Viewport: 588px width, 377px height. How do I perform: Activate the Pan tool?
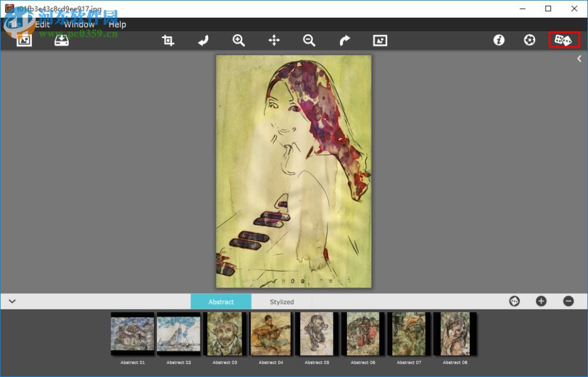[x=273, y=40]
